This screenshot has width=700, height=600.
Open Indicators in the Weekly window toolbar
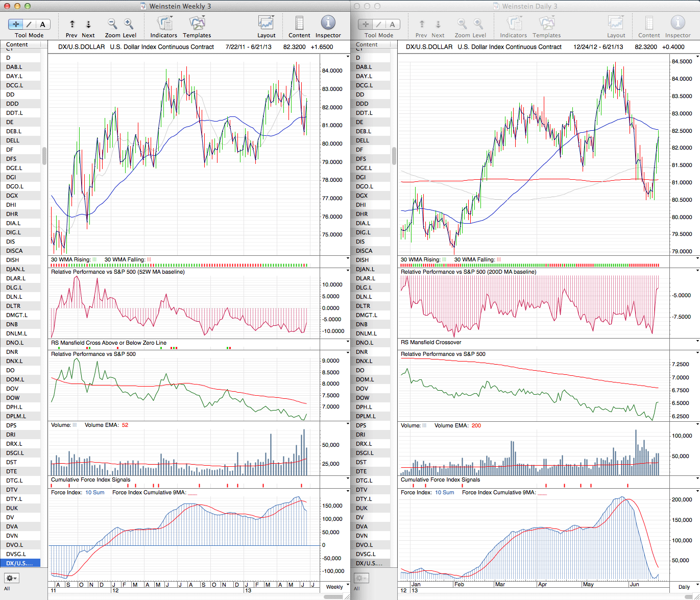164,23
